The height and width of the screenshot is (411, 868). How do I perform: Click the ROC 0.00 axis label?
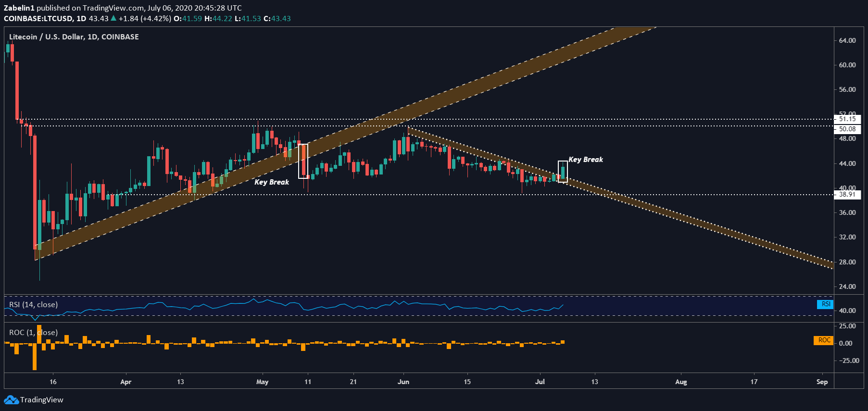pos(846,343)
